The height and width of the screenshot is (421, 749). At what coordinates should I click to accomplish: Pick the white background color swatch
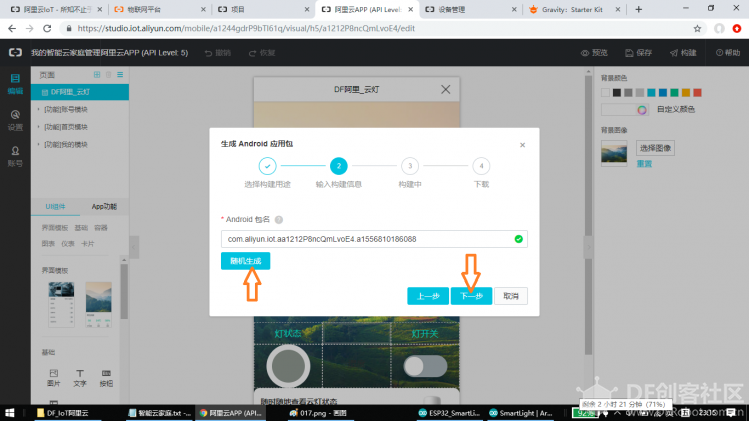point(605,93)
